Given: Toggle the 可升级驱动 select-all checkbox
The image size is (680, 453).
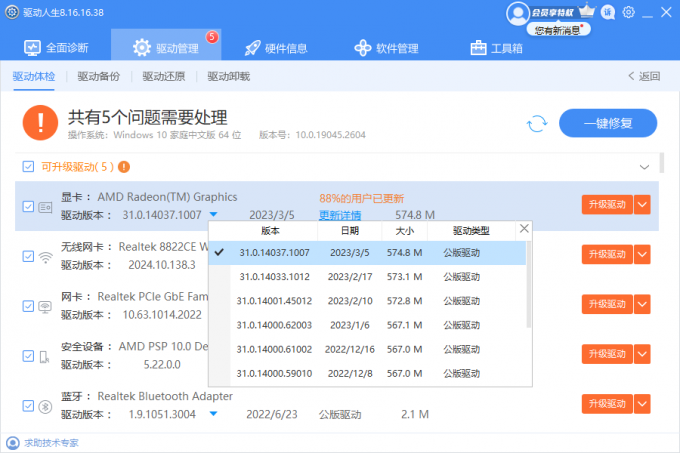Looking at the screenshot, I should [28, 167].
